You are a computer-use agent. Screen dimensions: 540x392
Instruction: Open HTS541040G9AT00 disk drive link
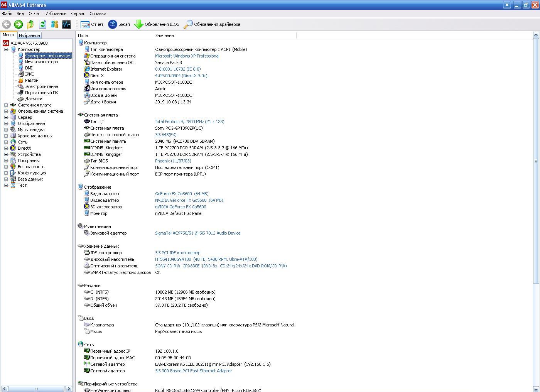(x=206, y=259)
